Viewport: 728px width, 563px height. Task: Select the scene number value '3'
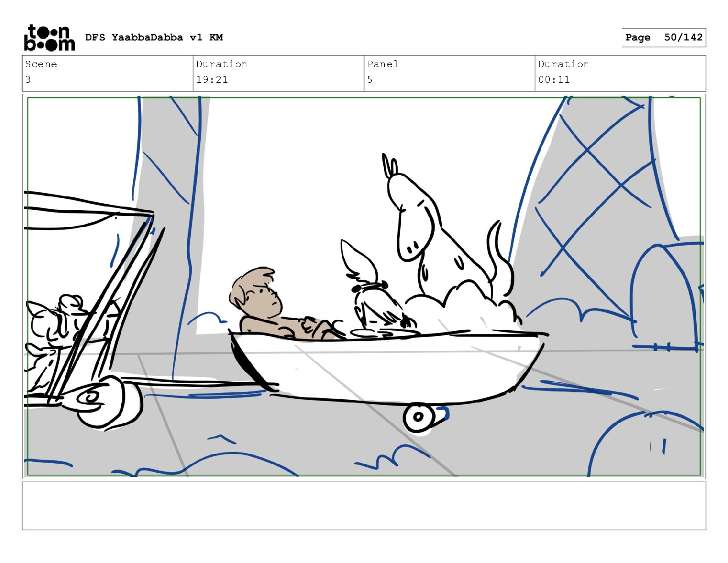tap(28, 80)
